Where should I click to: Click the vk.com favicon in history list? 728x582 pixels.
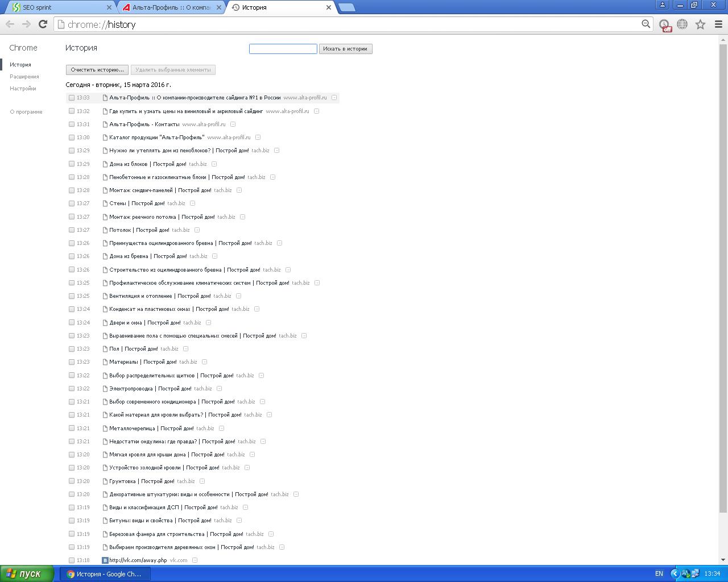point(105,560)
